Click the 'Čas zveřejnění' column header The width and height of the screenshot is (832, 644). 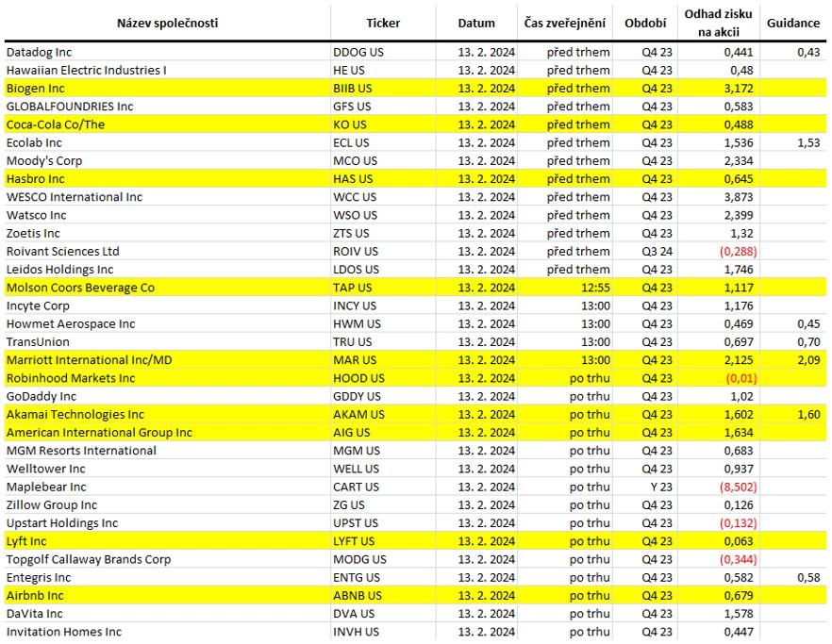click(x=564, y=23)
